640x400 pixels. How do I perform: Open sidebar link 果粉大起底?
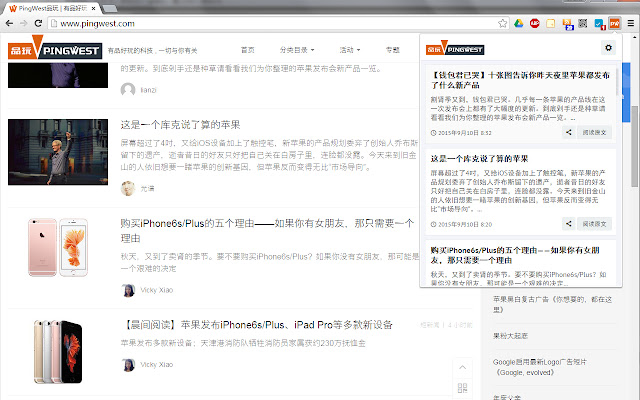coord(510,336)
